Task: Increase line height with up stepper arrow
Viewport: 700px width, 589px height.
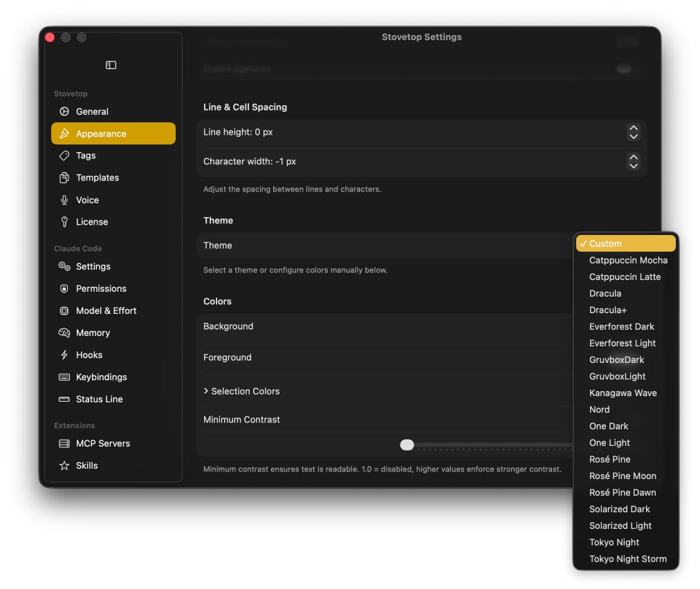Action: coord(634,128)
